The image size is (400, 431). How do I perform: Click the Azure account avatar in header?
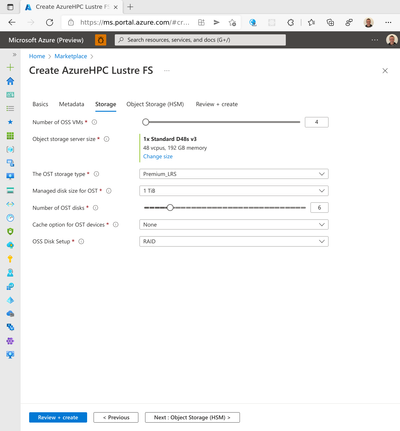click(392, 40)
